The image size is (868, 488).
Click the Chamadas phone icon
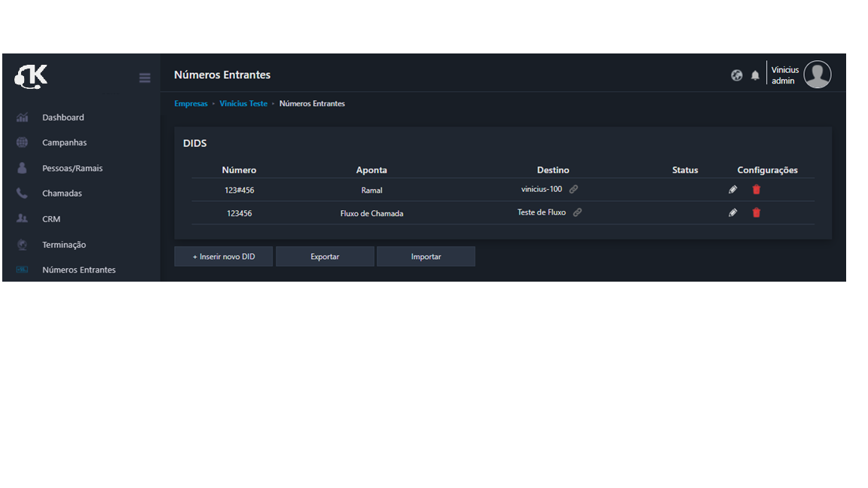click(x=22, y=193)
